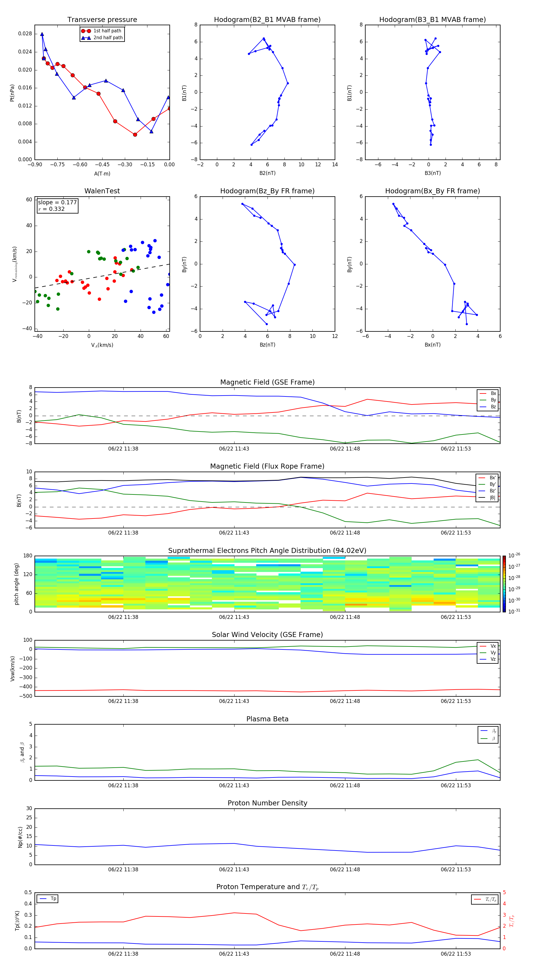
Task: Click the 'Np(#/cc)' axis label
Action: (20, 837)
